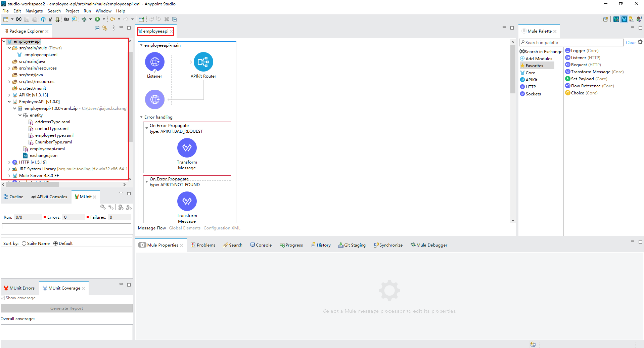
Task: Pick Request (HTTP) in the palette
Action: point(583,65)
